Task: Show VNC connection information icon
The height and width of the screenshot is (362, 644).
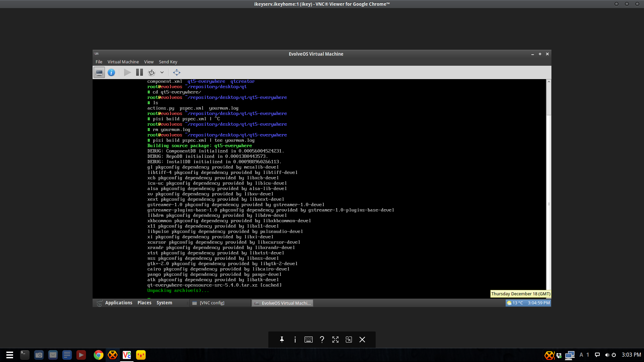Action: click(295, 340)
